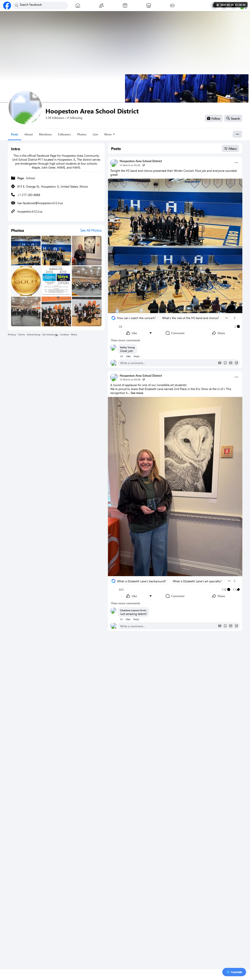Expand the More tab dropdown
The width and height of the screenshot is (250, 980).
point(110,134)
